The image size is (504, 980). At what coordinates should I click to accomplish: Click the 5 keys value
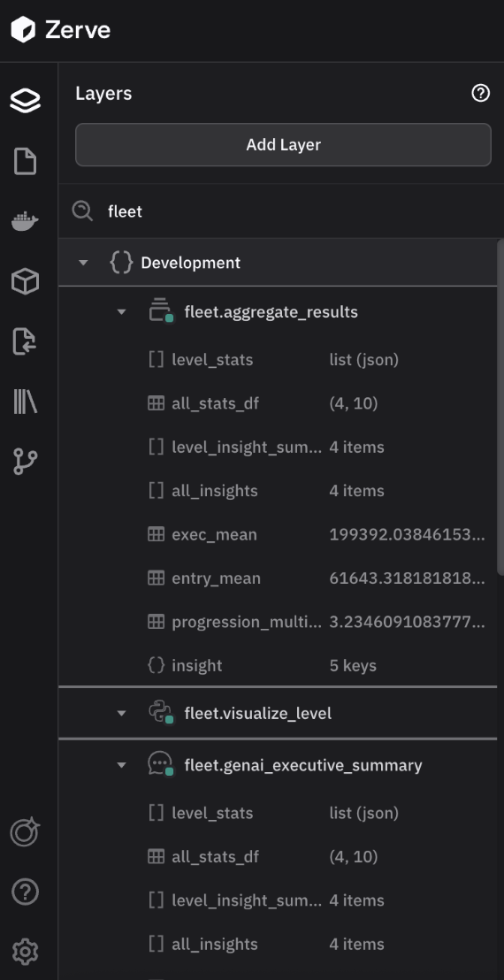tap(353, 666)
